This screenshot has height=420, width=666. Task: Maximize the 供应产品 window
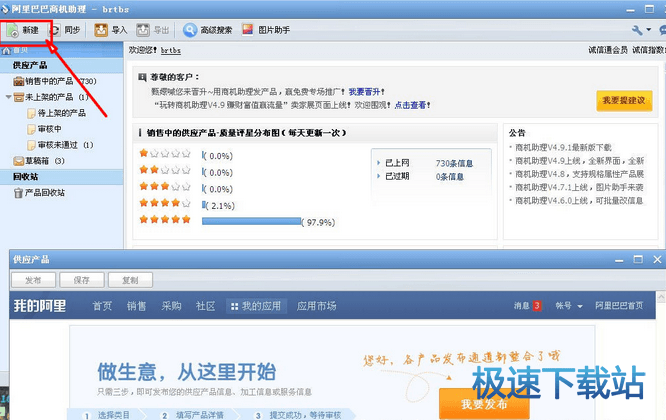[x=638, y=259]
